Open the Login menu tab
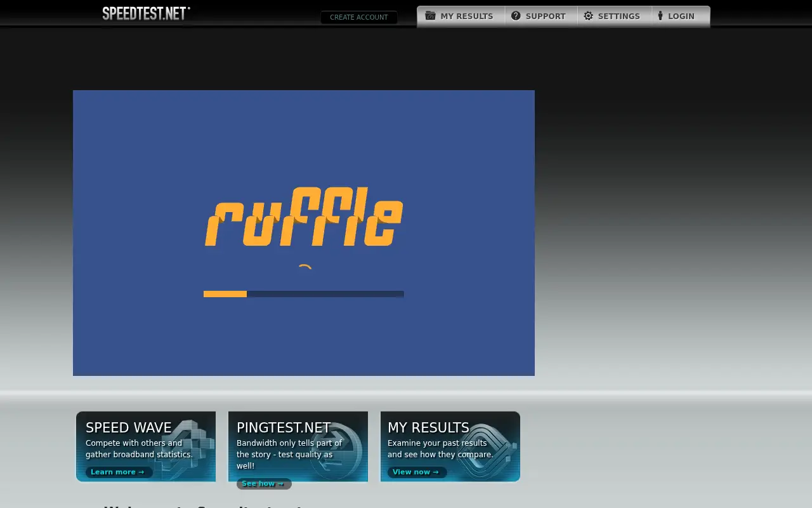The height and width of the screenshot is (508, 812). tap(681, 17)
